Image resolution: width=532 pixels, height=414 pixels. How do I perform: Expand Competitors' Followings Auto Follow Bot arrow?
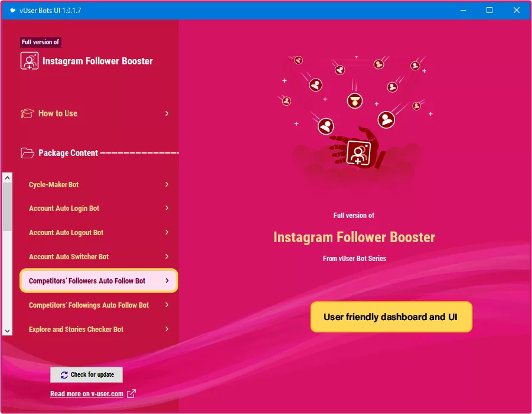coord(167,305)
